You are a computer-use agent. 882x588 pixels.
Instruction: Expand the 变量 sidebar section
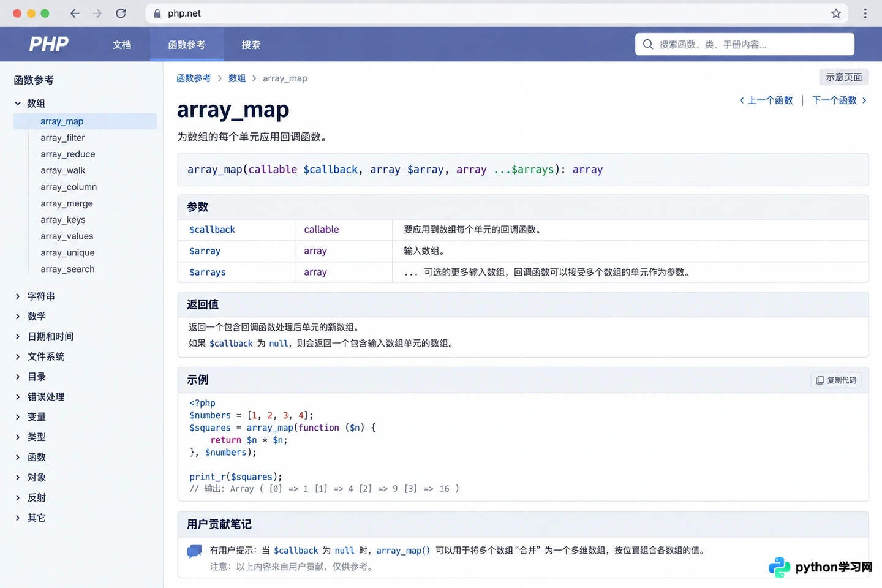[31, 417]
